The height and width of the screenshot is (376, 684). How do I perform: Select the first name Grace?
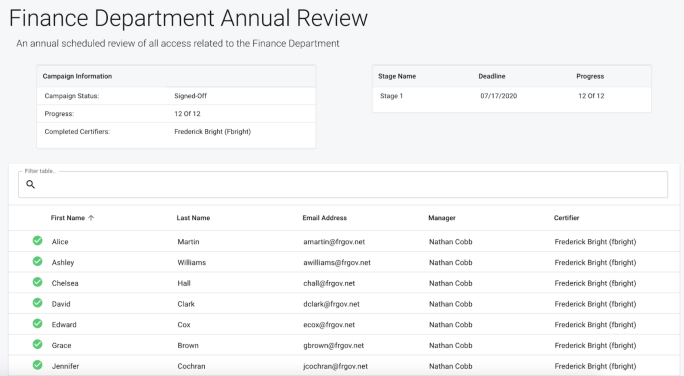pos(62,345)
